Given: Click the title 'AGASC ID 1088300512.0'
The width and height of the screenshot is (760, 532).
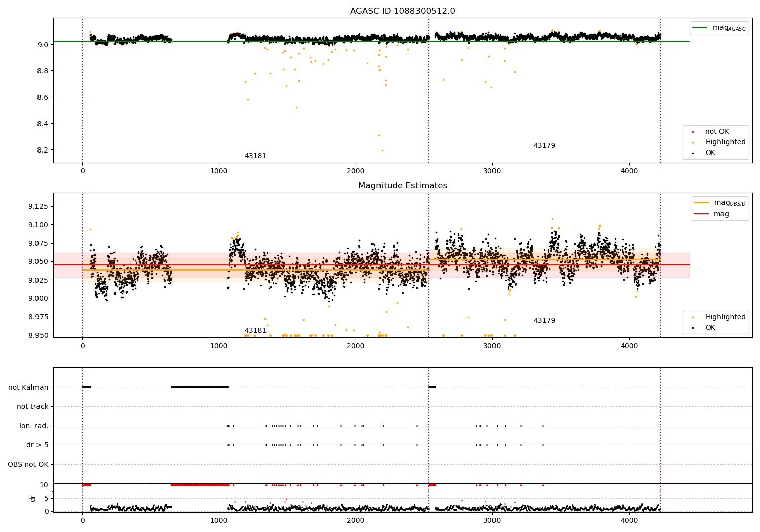Looking at the screenshot, I should tap(402, 11).
